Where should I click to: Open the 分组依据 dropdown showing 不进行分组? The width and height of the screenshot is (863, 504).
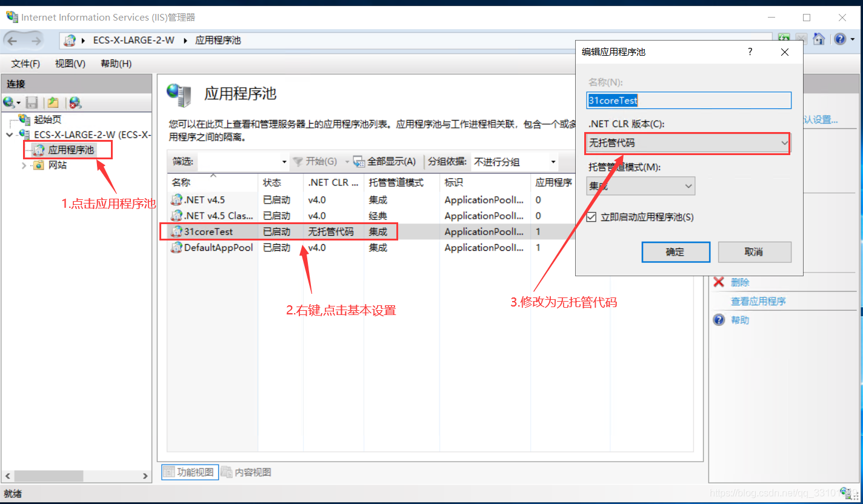(515, 162)
